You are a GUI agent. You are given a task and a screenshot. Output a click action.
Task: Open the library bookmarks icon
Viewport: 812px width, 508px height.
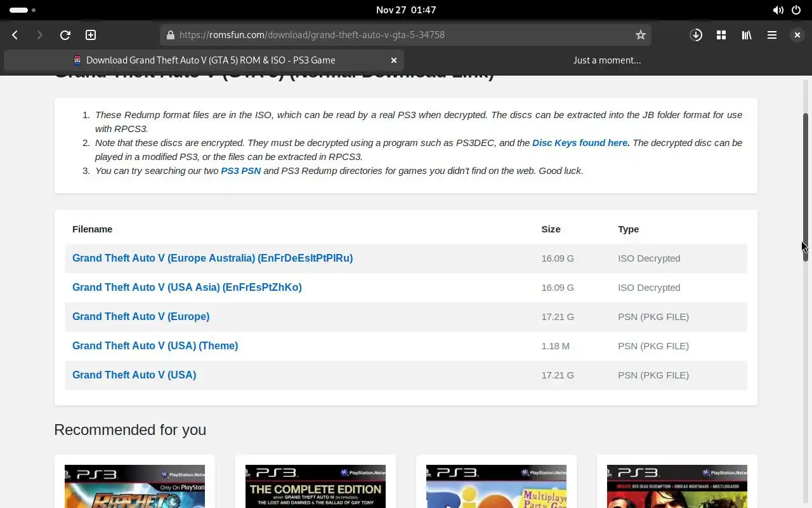tap(747, 35)
